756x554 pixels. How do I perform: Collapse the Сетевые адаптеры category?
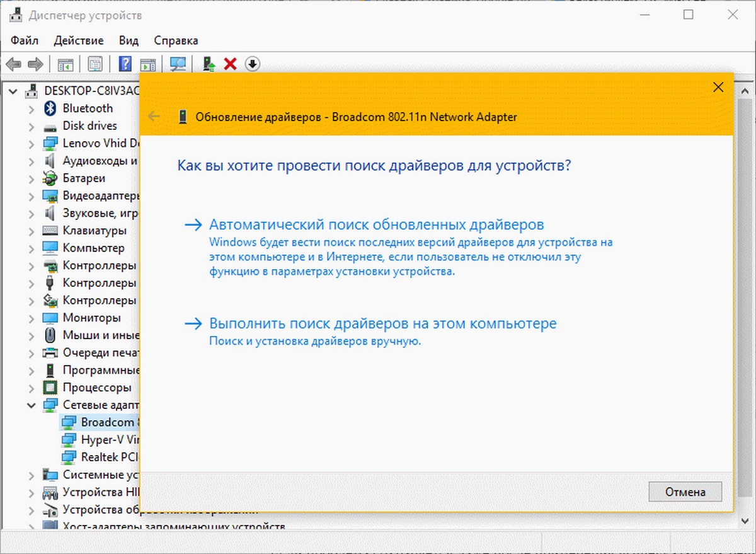[31, 405]
